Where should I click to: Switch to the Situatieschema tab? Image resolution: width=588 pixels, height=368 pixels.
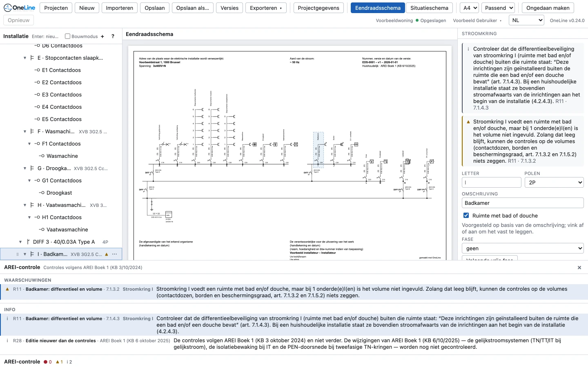(429, 8)
